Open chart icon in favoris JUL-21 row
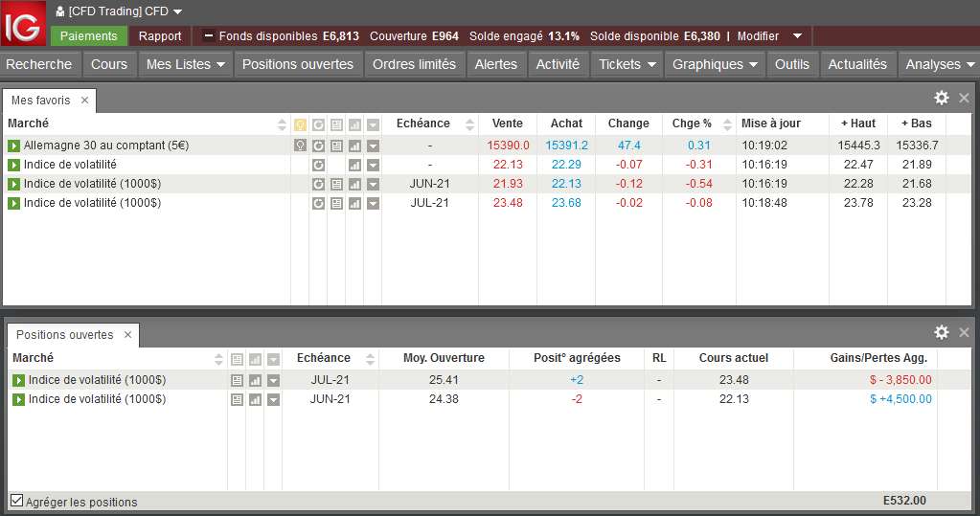Screen dimensions: 980x516 pos(354,203)
